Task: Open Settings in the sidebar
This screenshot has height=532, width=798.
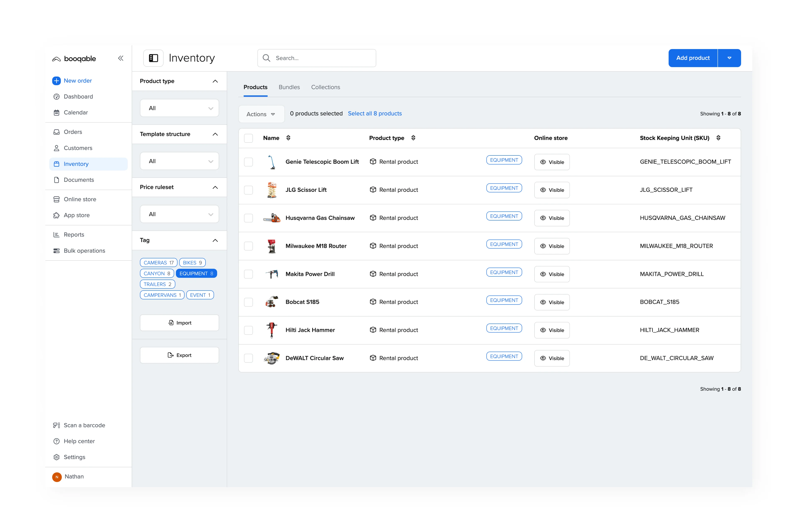Action: [x=74, y=457]
